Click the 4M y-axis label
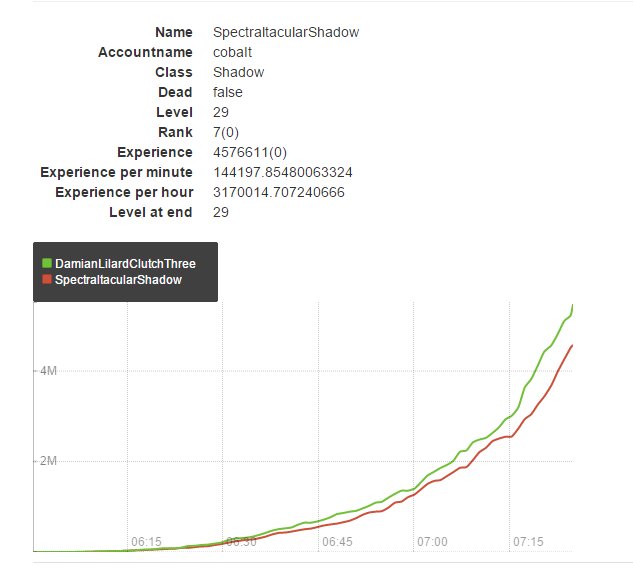 pos(48,371)
